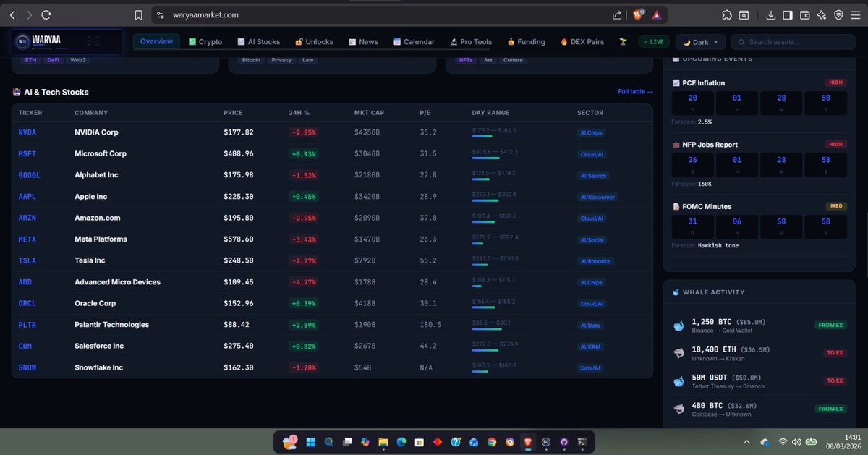This screenshot has width=868, height=455.
Task: Click the DeFi tag
Action: [x=53, y=60]
